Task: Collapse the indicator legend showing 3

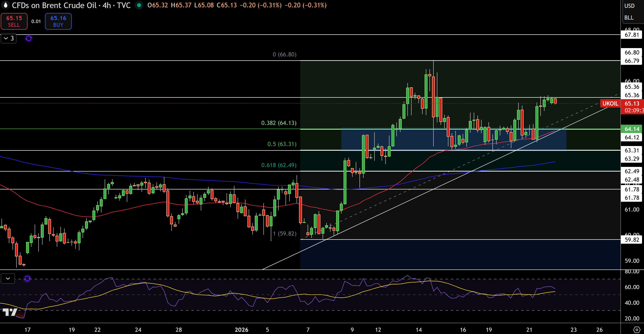Action: pos(9,39)
